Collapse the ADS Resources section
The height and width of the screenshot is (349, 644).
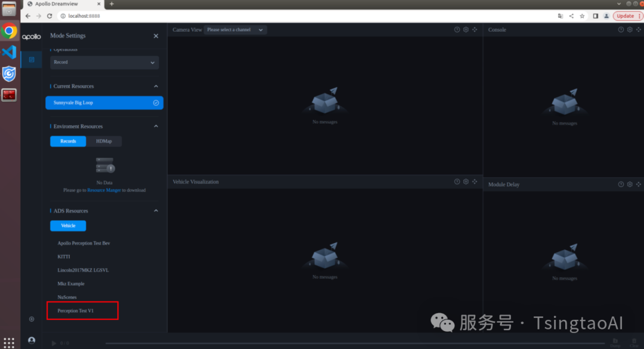tap(156, 211)
